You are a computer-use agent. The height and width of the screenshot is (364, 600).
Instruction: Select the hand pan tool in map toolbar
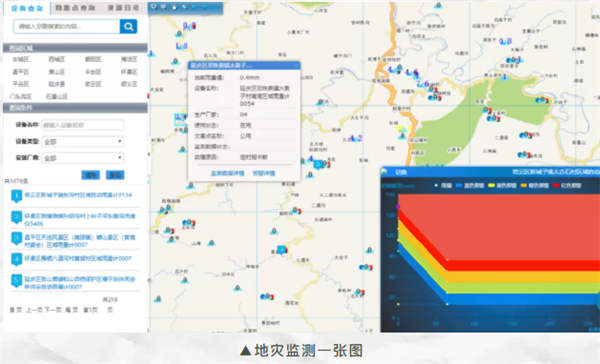[174, 7]
